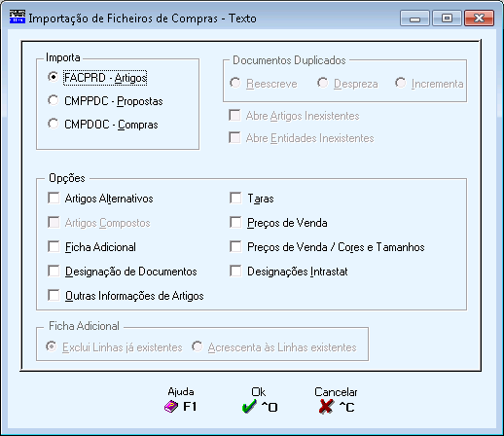The image size is (504, 436).
Task: Minimize the import dialog window
Action: [414, 18]
